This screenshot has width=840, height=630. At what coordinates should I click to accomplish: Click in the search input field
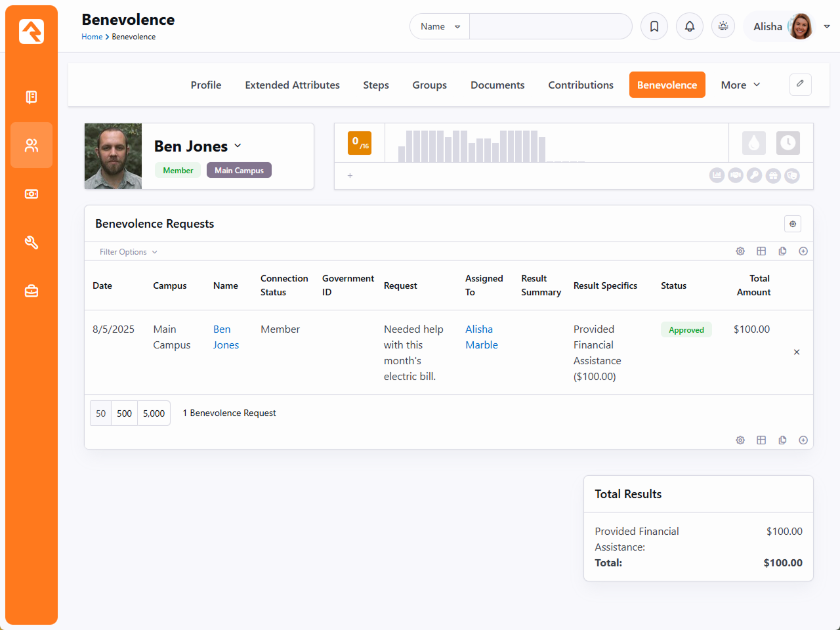tap(550, 26)
